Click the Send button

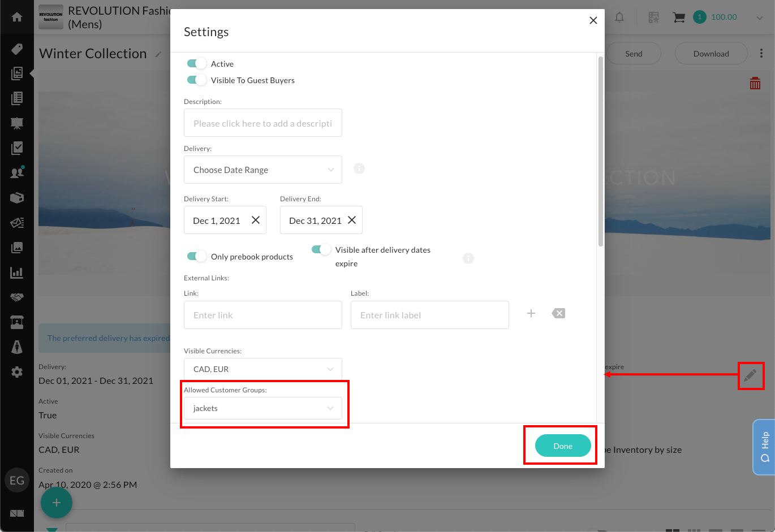click(x=634, y=53)
